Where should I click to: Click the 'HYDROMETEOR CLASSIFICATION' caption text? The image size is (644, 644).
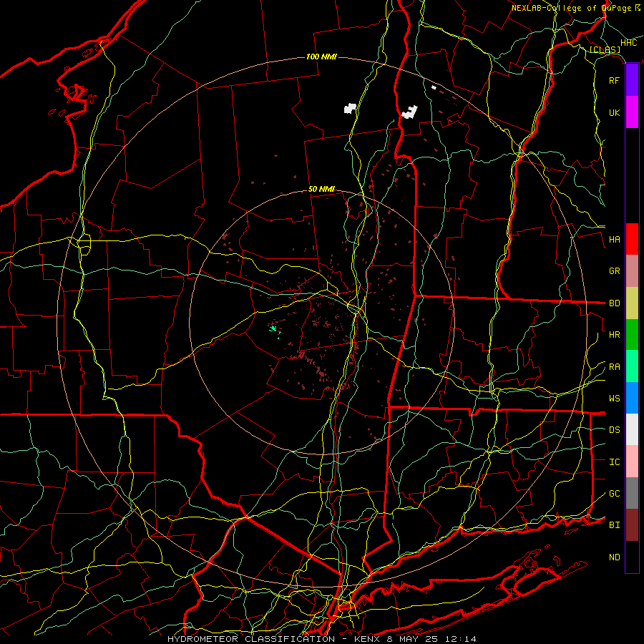coord(251,639)
